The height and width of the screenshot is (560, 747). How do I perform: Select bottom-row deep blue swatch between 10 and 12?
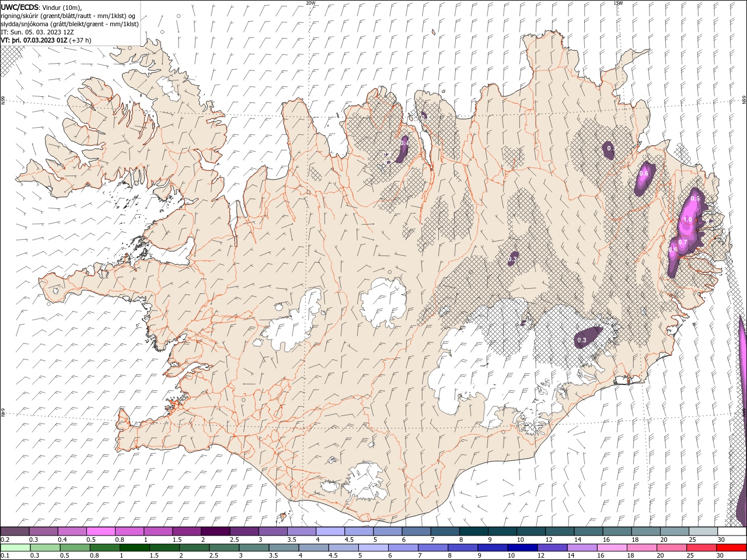click(522, 547)
